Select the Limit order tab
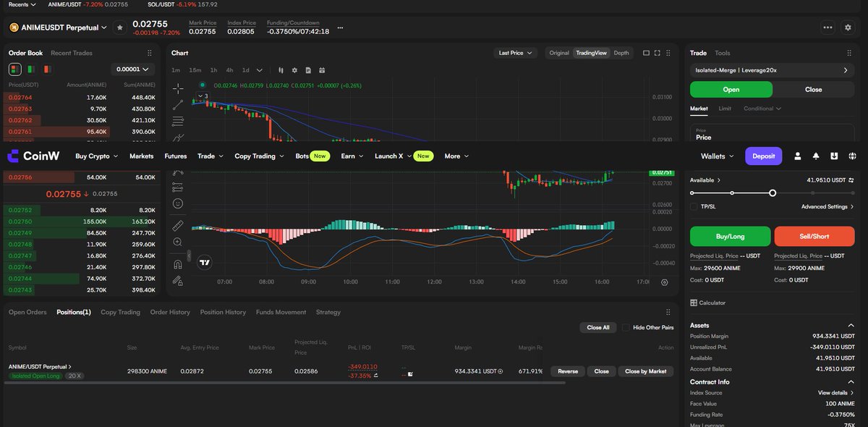This screenshot has height=427, width=868. (725, 109)
